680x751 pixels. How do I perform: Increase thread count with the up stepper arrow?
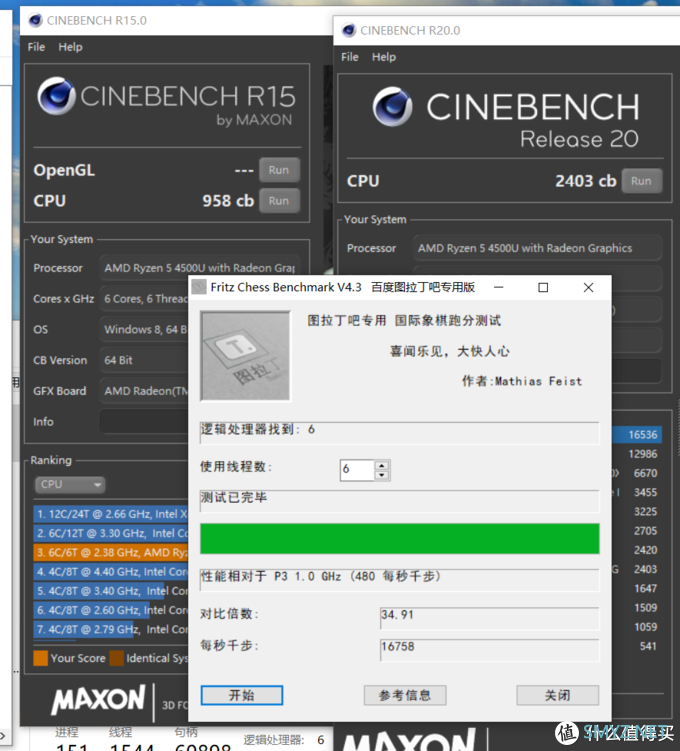pyautogui.click(x=382, y=465)
